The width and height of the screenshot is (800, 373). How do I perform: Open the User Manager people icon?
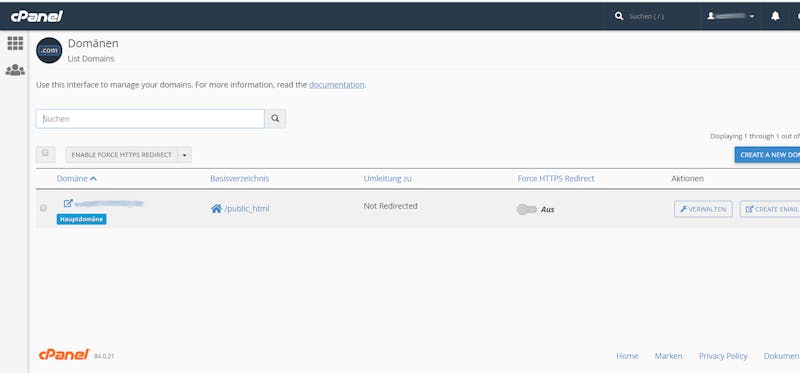pos(15,70)
